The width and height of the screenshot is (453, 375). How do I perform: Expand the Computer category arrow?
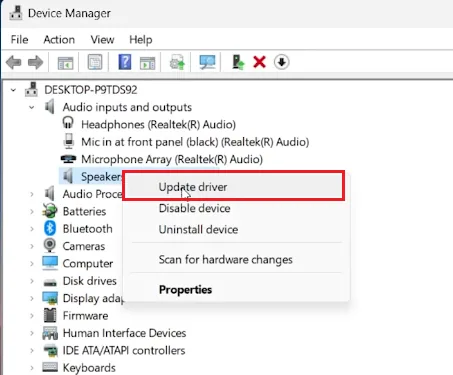(x=32, y=263)
